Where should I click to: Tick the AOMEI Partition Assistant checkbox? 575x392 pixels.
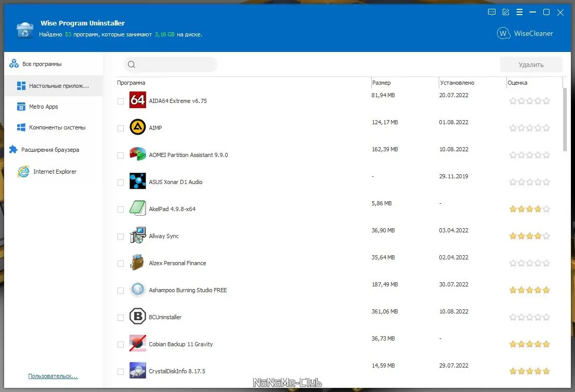120,155
